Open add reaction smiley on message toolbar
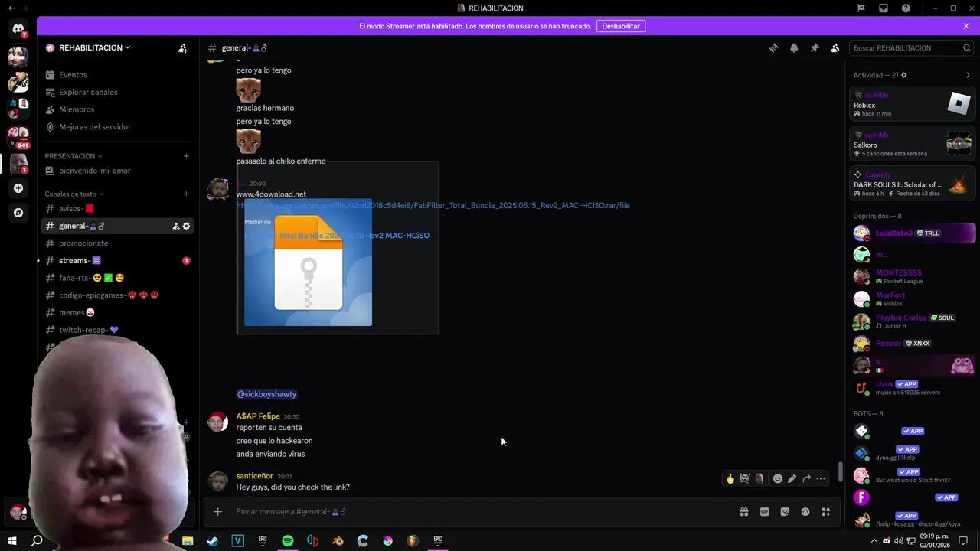Image resolution: width=980 pixels, height=551 pixels. 778,478
